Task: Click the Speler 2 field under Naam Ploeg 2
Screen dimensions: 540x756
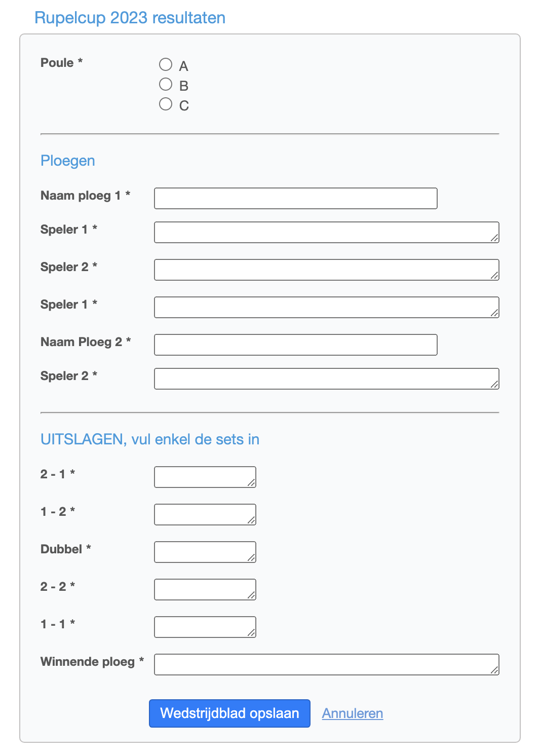Action: 327,379
